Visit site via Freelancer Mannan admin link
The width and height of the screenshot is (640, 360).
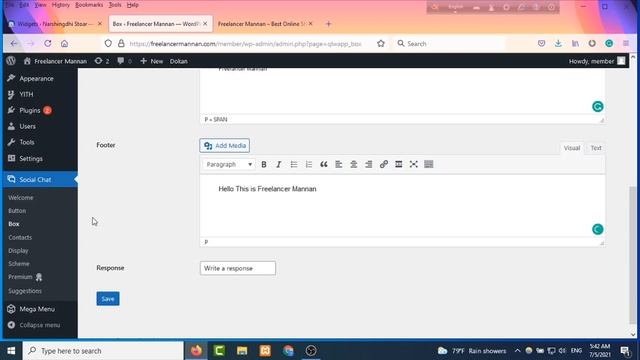pos(56,61)
